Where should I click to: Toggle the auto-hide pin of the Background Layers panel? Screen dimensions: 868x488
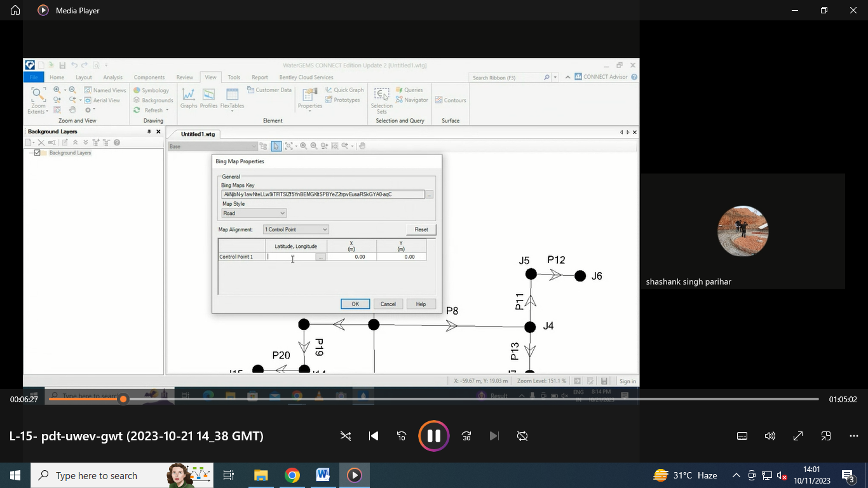click(x=149, y=132)
